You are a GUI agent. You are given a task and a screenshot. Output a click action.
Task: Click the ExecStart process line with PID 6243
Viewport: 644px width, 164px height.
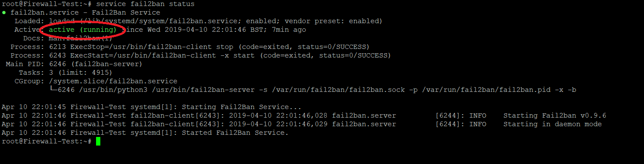[201, 56]
